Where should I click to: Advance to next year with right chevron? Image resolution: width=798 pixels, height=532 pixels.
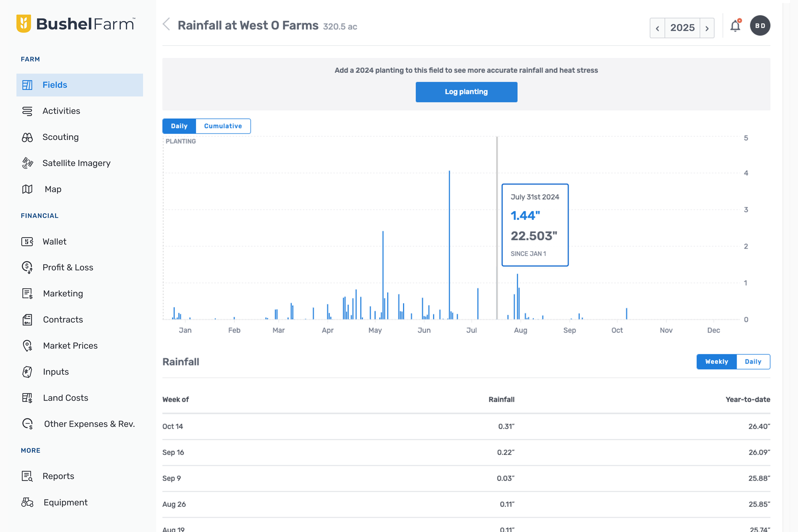pos(707,28)
